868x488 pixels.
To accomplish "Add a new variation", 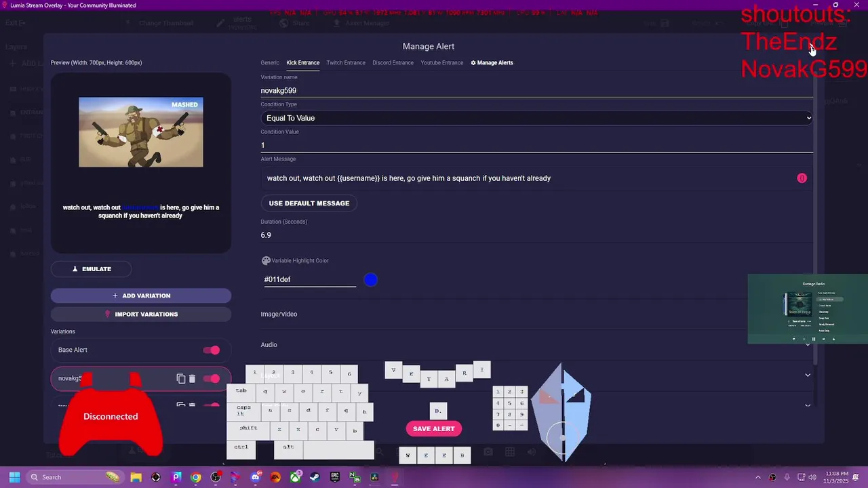I will pyautogui.click(x=141, y=296).
